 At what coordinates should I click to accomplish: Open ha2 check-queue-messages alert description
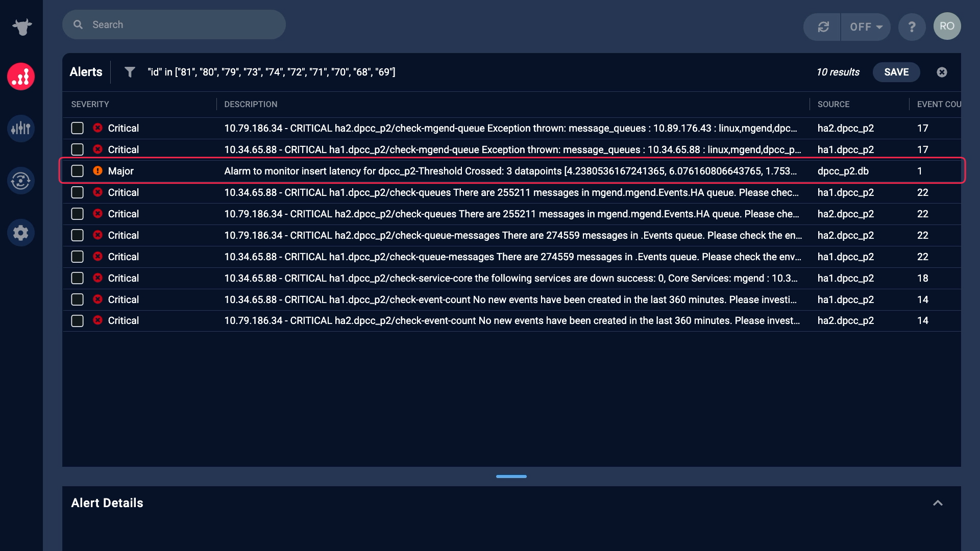coord(513,235)
